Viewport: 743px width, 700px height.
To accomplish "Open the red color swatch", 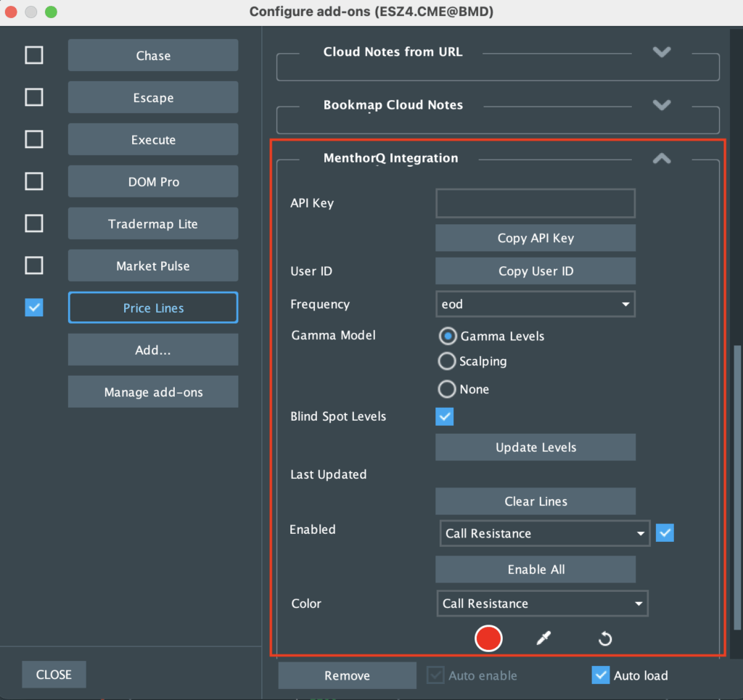I will pyautogui.click(x=488, y=638).
